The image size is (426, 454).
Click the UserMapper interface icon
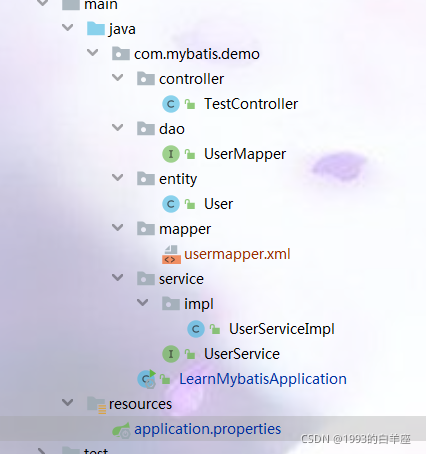click(171, 154)
